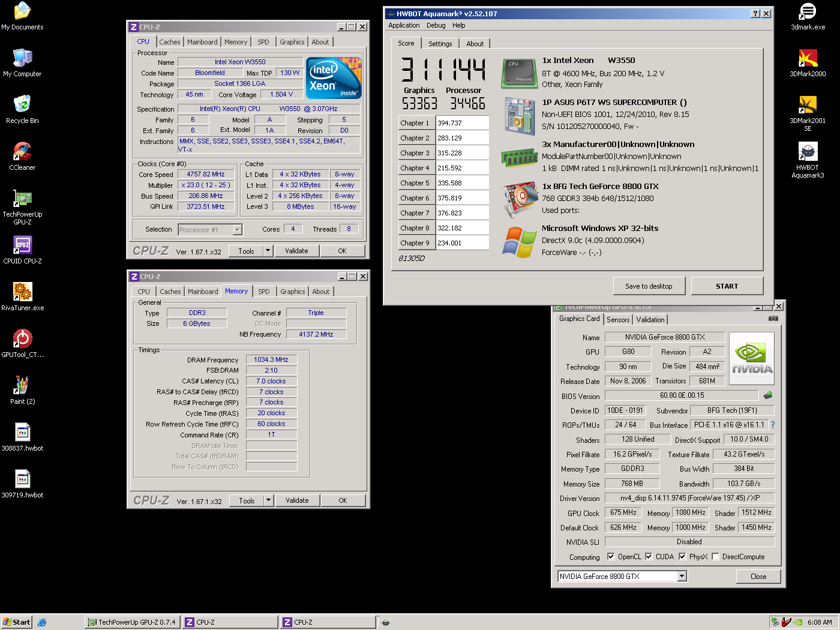This screenshot has height=630, width=840.
Task: Open Caches tab in upper CPU-Z window
Action: pos(170,42)
